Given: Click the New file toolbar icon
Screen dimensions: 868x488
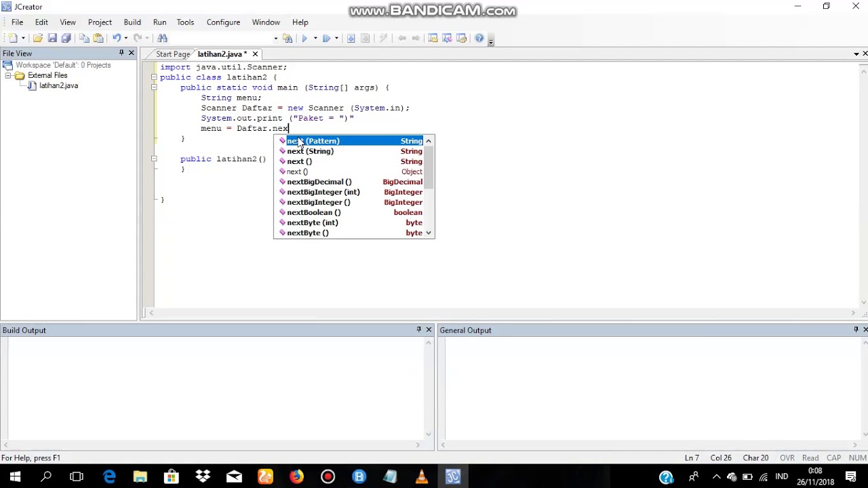Looking at the screenshot, I should click(x=13, y=39).
